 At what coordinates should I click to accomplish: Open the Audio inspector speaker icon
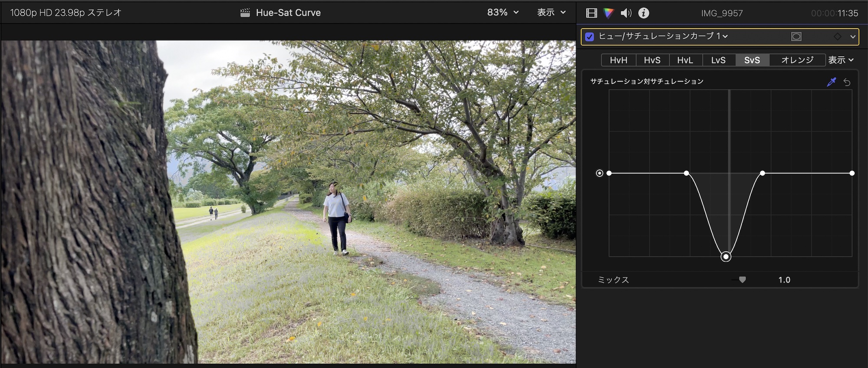click(626, 13)
